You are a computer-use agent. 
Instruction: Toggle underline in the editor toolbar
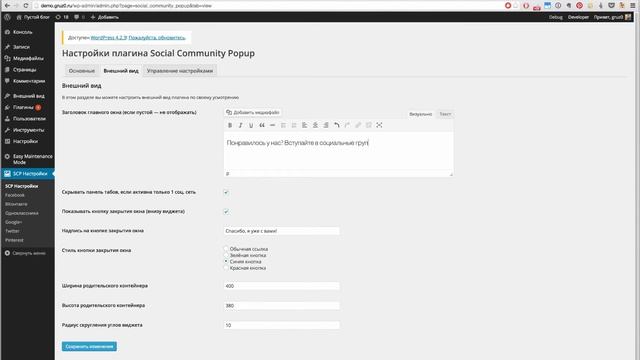251,125
